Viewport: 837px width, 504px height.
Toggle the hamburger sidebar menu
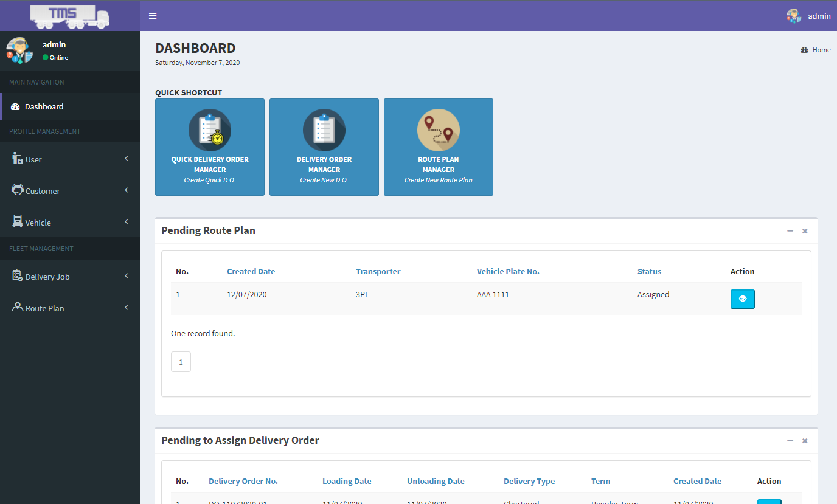(x=153, y=16)
